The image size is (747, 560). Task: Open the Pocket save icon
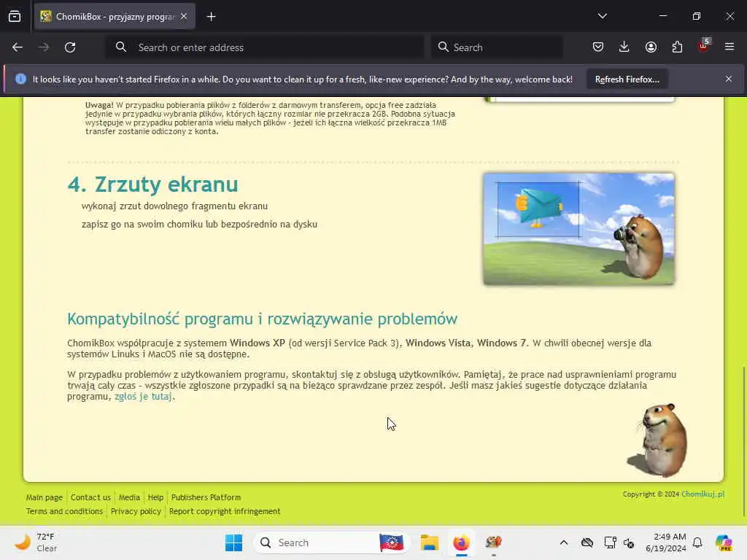coord(598,47)
